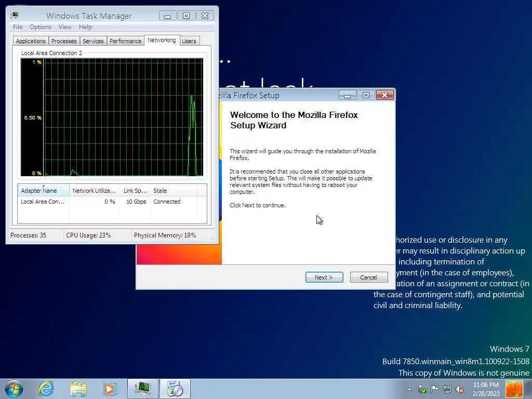Click the Connected state cell
This screenshot has height=399, width=532.
(167, 202)
